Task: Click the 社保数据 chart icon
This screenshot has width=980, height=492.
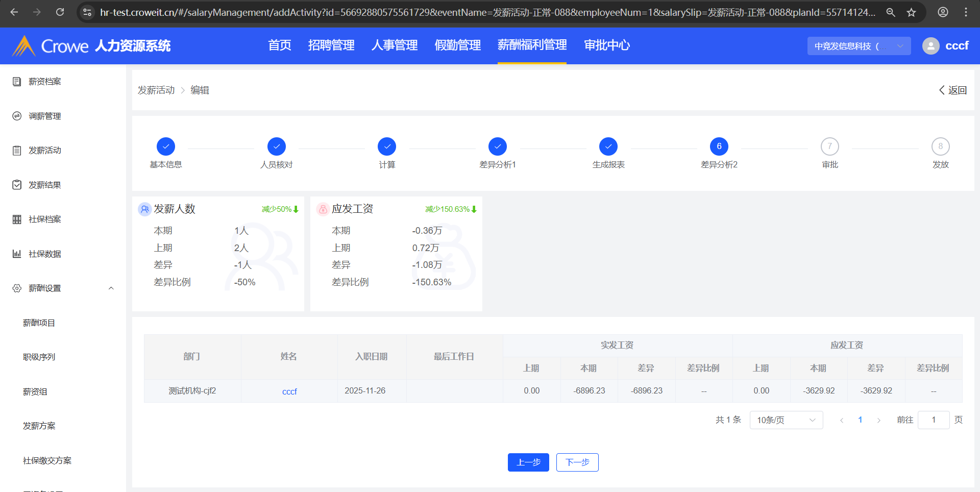Action: 17,254
